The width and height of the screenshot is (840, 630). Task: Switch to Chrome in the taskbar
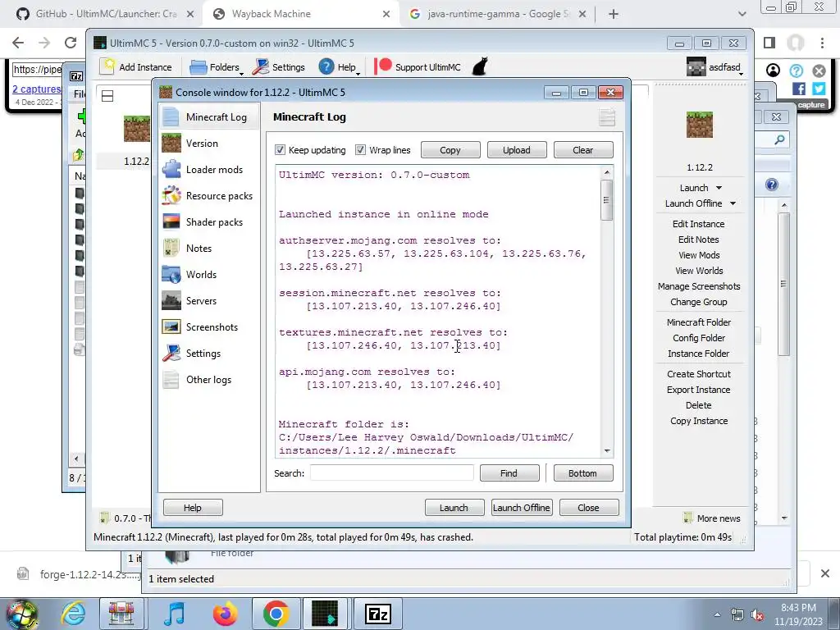pyautogui.click(x=276, y=614)
